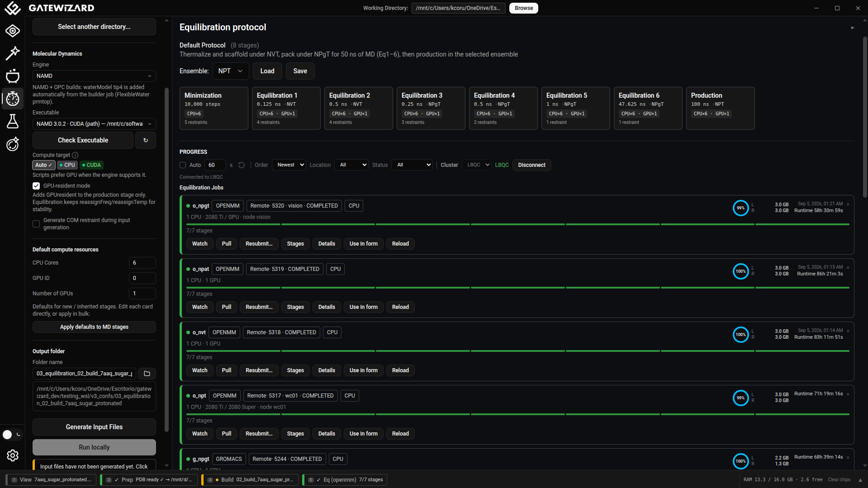The width and height of the screenshot is (868, 488).
Task: Enable Generate COM restraint checkbox
Action: click(36, 224)
